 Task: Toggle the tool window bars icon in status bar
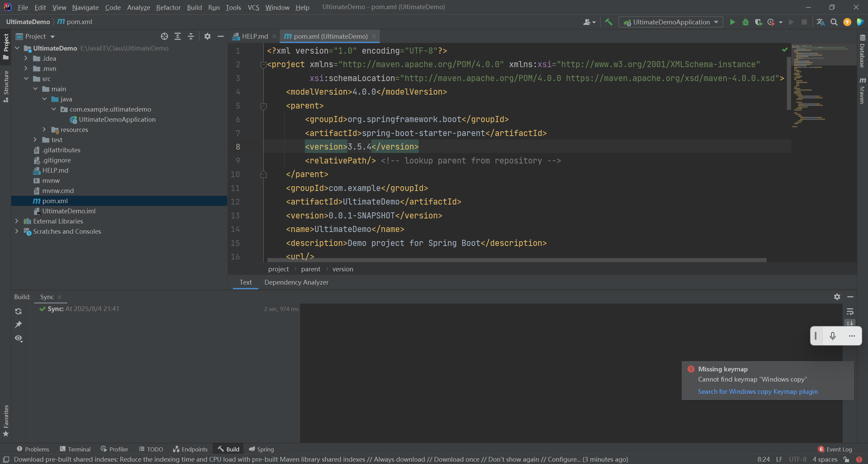tap(6, 459)
